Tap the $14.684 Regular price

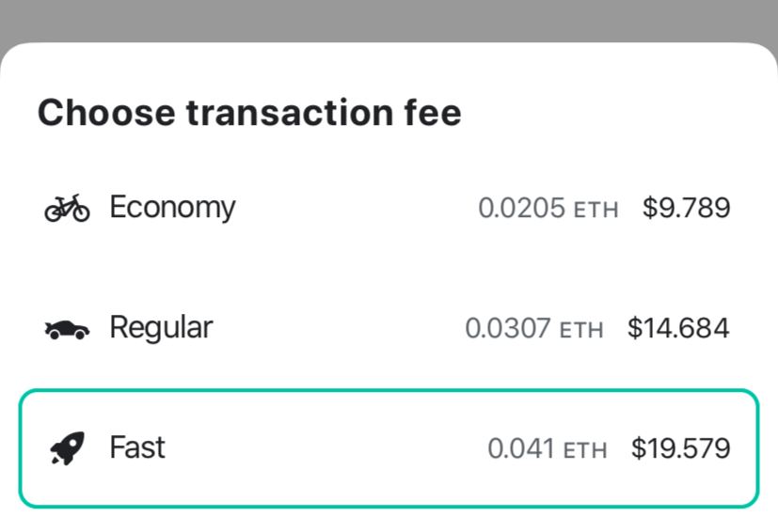point(678,329)
